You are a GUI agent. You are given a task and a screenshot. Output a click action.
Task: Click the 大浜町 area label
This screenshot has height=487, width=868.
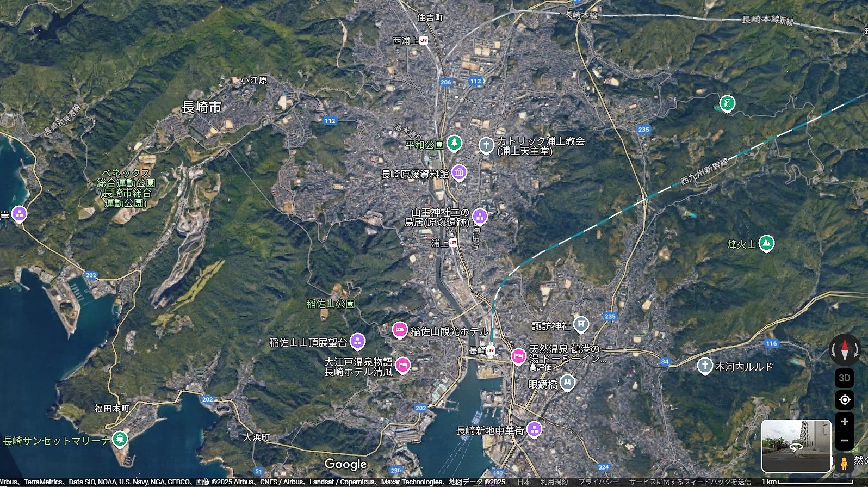pos(257,437)
